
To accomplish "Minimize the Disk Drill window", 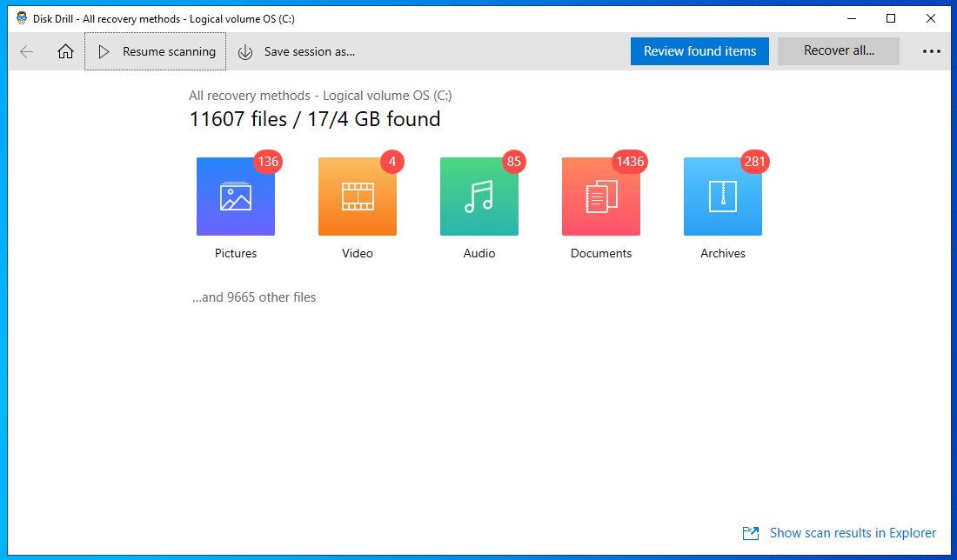I will pyautogui.click(x=852, y=18).
